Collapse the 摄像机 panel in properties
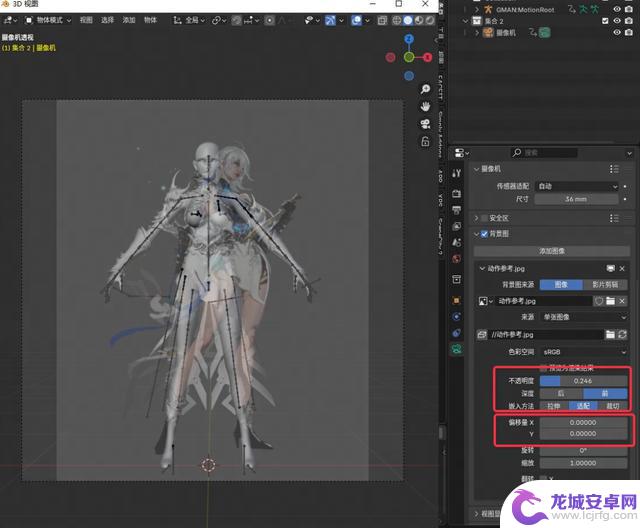640x528 pixels. [x=477, y=169]
